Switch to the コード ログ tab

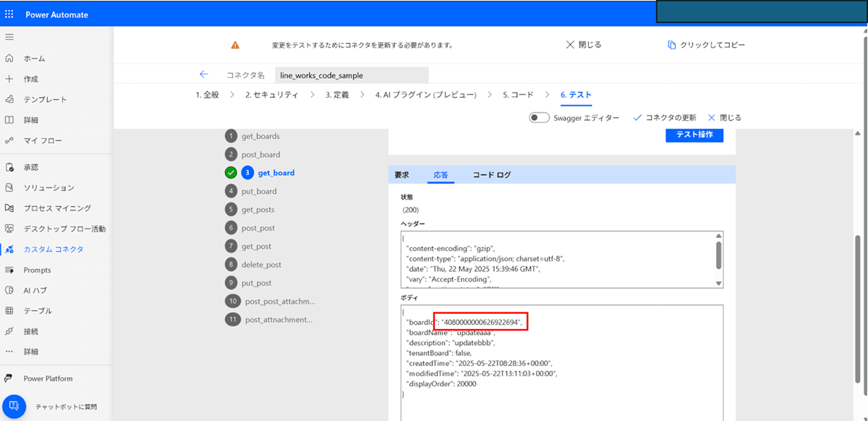pyautogui.click(x=492, y=174)
